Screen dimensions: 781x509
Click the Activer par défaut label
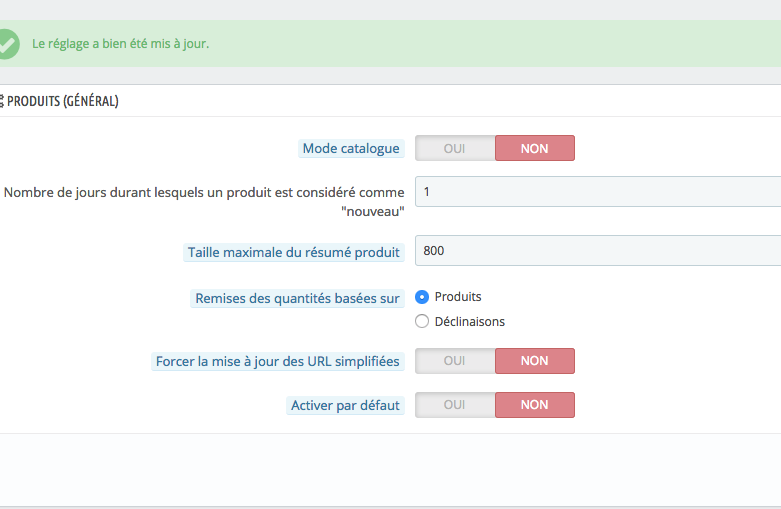tap(345, 405)
